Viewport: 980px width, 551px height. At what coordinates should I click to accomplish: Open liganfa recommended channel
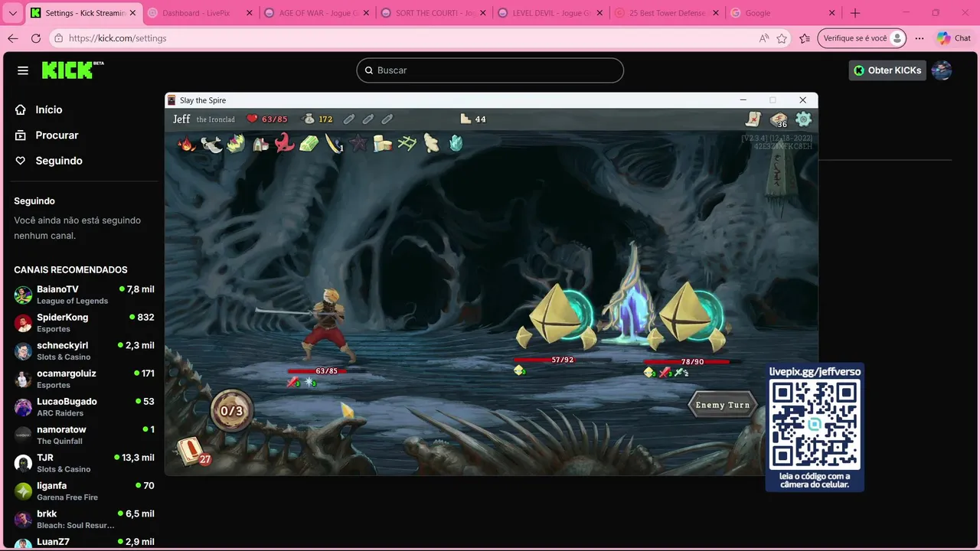(84, 491)
